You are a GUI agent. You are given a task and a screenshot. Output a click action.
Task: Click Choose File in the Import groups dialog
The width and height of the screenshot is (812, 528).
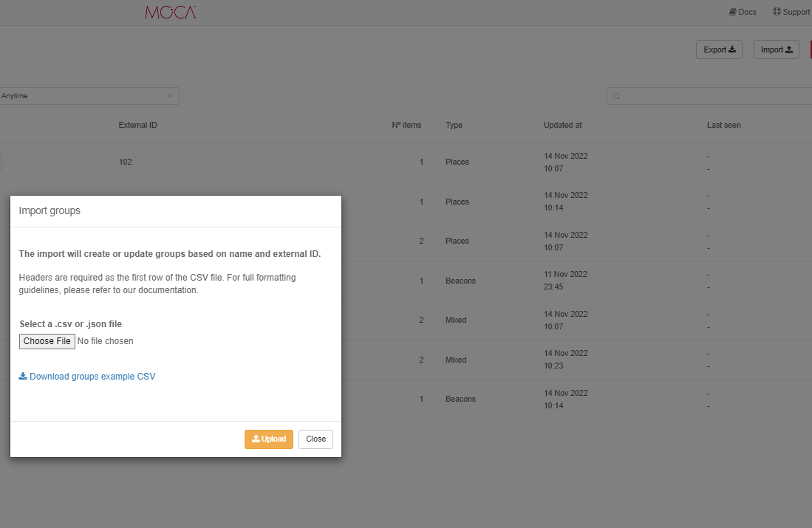pyautogui.click(x=47, y=341)
